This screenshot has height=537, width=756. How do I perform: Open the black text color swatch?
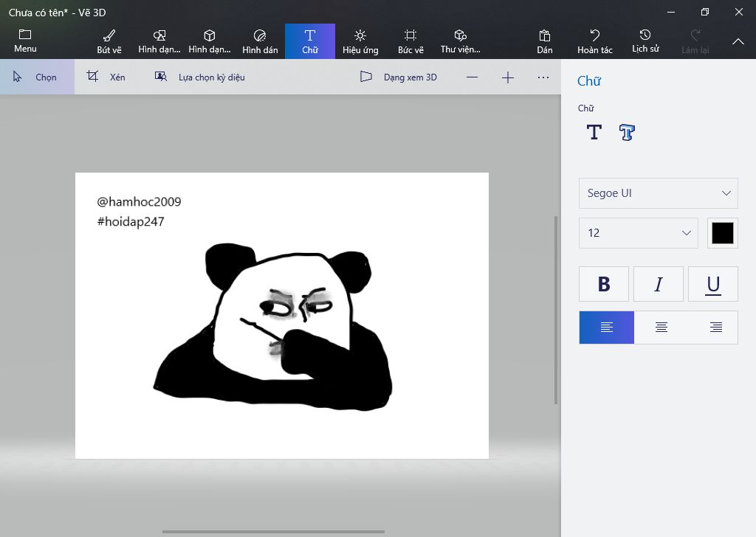click(x=723, y=233)
